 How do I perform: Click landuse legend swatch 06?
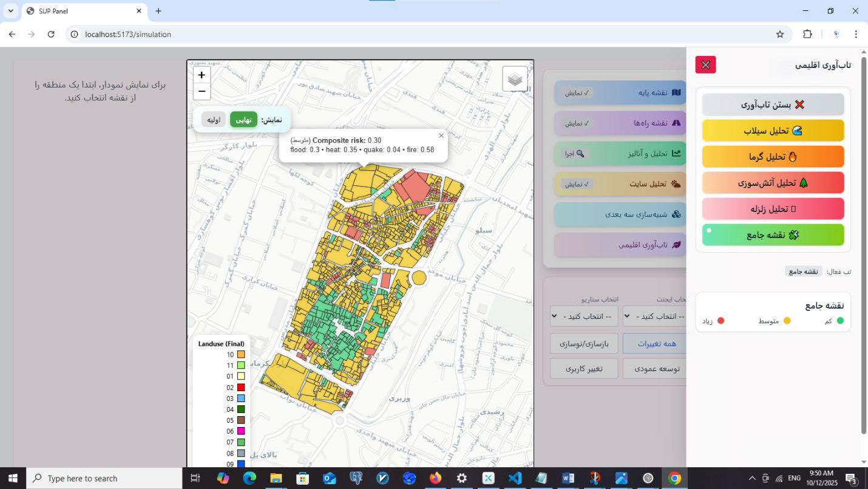pyautogui.click(x=241, y=431)
